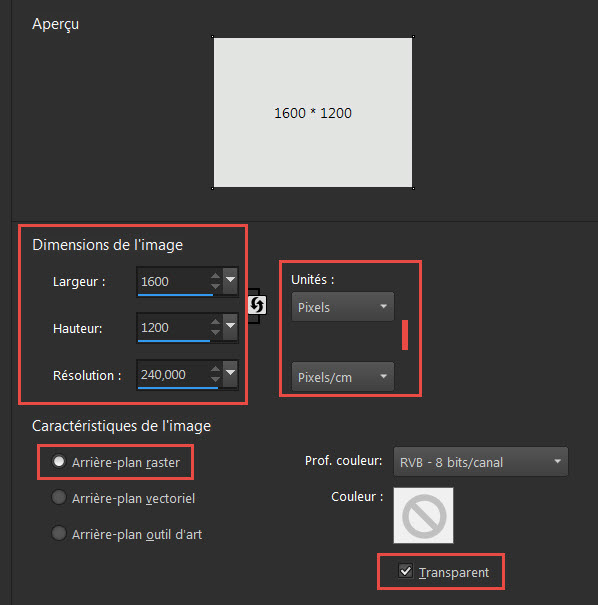Viewport: 598px width, 605px height.
Task: Open the Pixels units dropdown
Action: pos(343,307)
